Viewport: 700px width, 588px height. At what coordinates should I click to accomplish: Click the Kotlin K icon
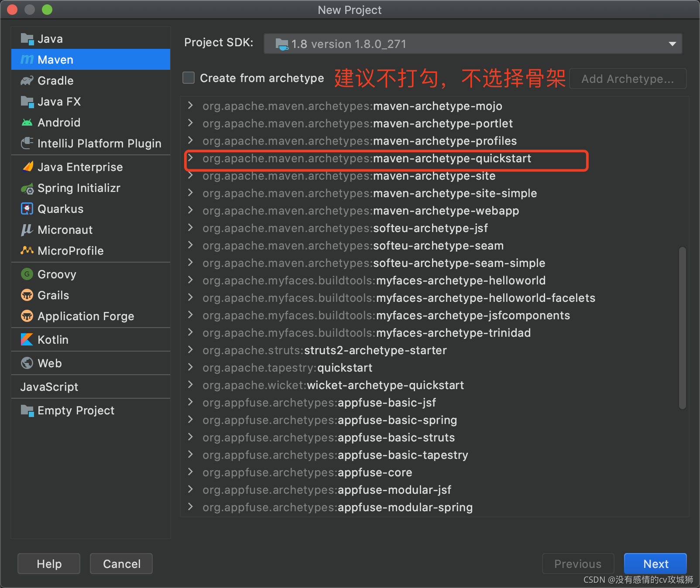click(27, 339)
